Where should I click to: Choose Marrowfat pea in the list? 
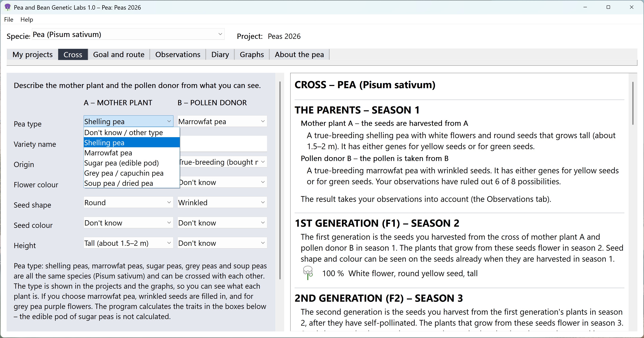pos(132,153)
